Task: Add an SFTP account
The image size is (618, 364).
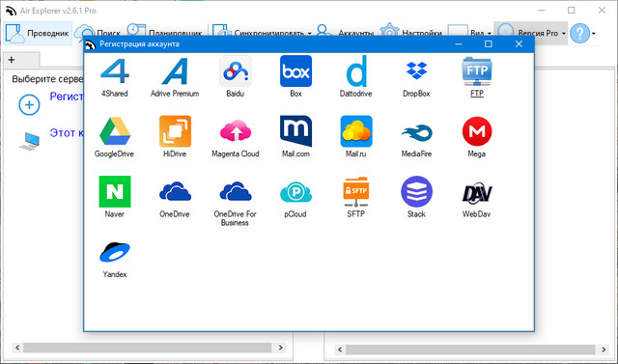Action: click(356, 192)
